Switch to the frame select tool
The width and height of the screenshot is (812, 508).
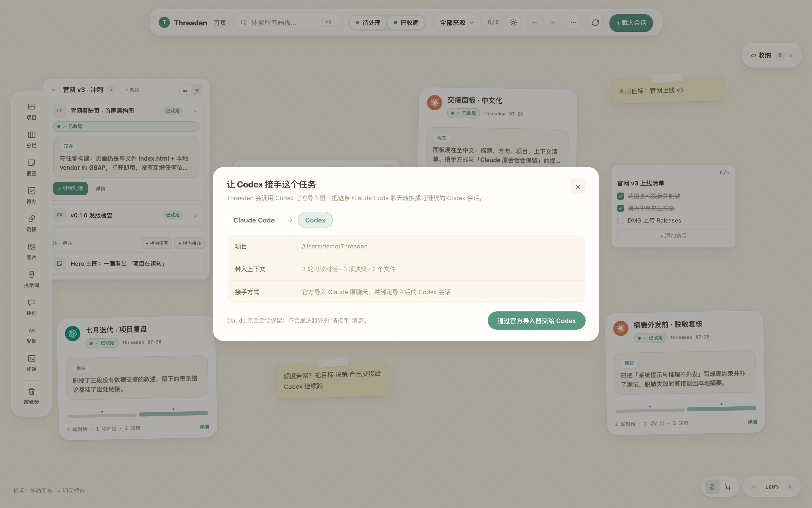coord(728,486)
